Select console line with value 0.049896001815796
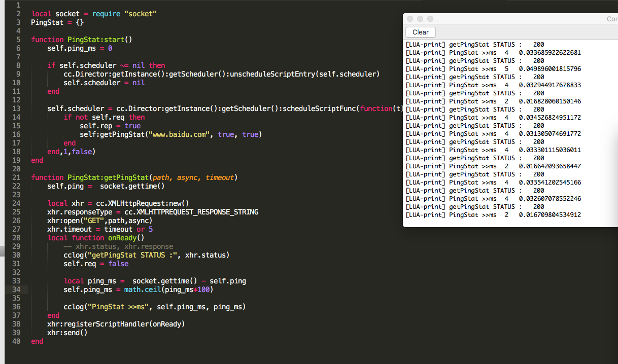 [493, 69]
